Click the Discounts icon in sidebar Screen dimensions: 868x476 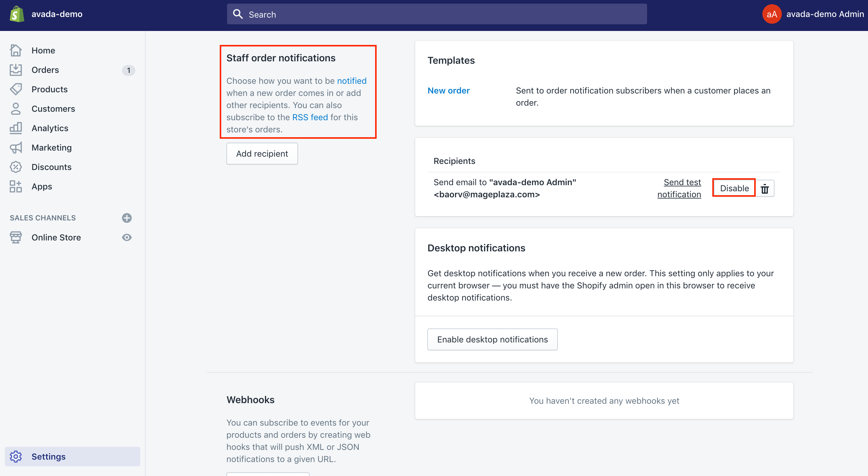pos(15,166)
